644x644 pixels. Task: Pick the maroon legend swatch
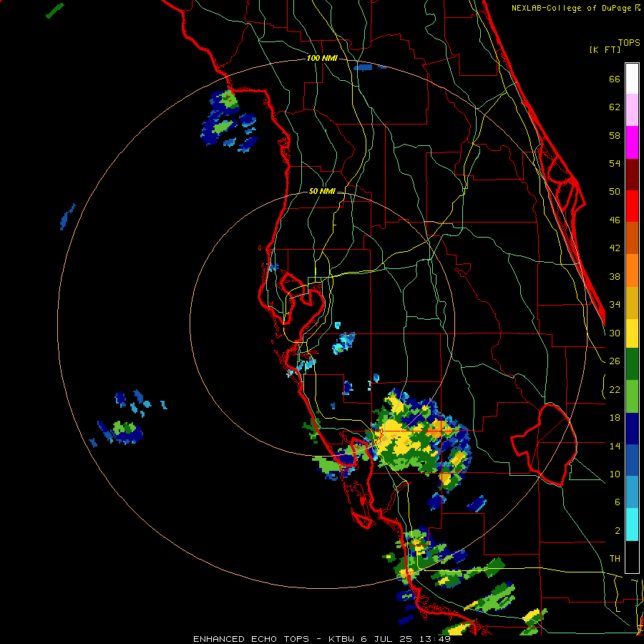coord(632,175)
